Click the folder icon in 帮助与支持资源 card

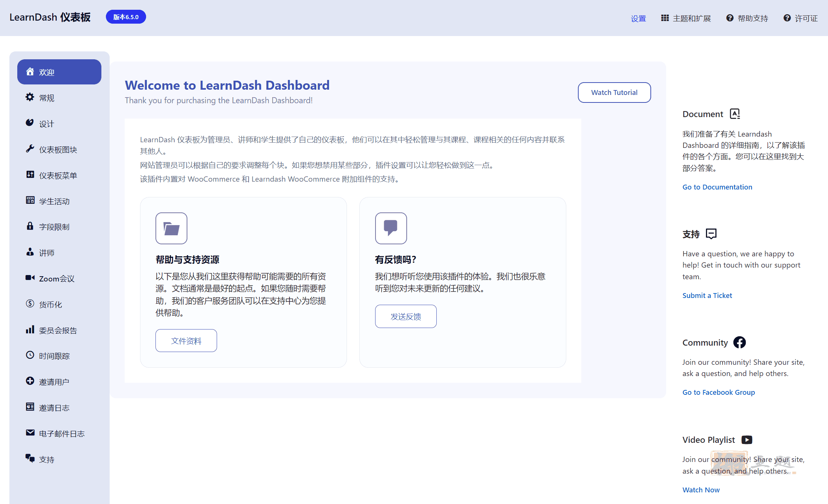coord(171,228)
